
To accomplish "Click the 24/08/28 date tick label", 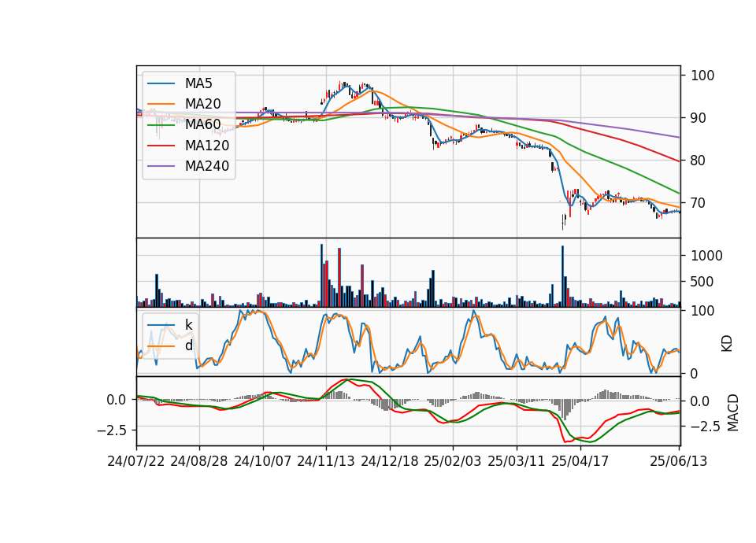I will (x=199, y=461).
